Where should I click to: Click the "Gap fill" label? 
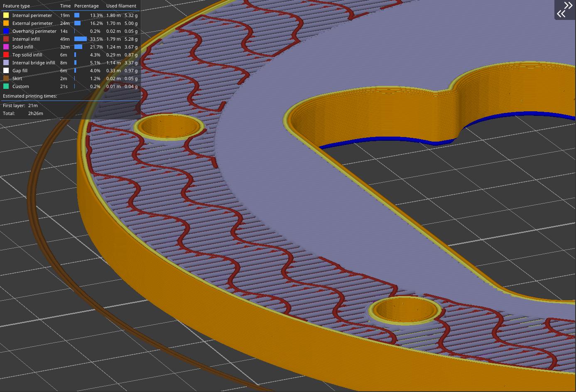(x=20, y=71)
